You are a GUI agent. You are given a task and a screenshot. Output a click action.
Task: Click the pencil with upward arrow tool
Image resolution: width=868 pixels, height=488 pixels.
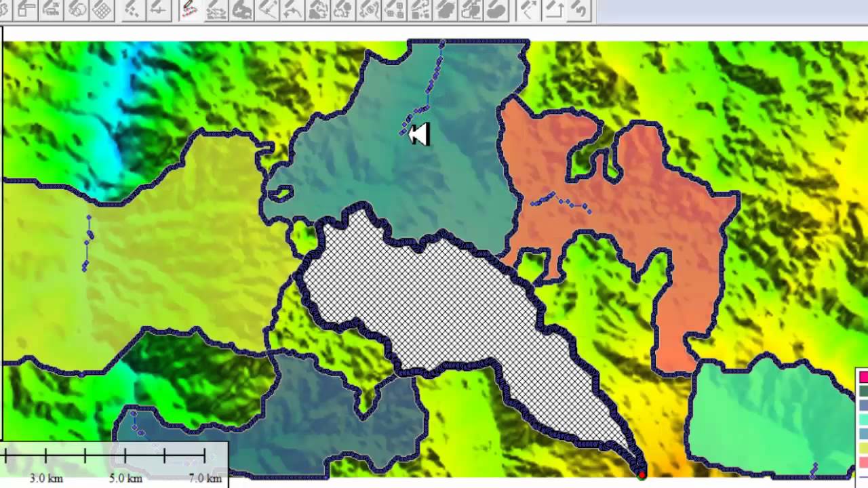[554, 9]
